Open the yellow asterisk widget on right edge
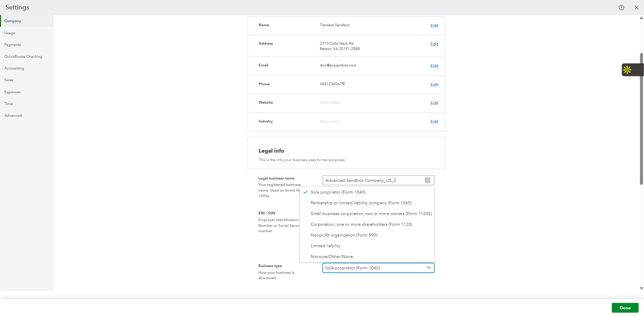The image size is (644, 317). [628, 70]
